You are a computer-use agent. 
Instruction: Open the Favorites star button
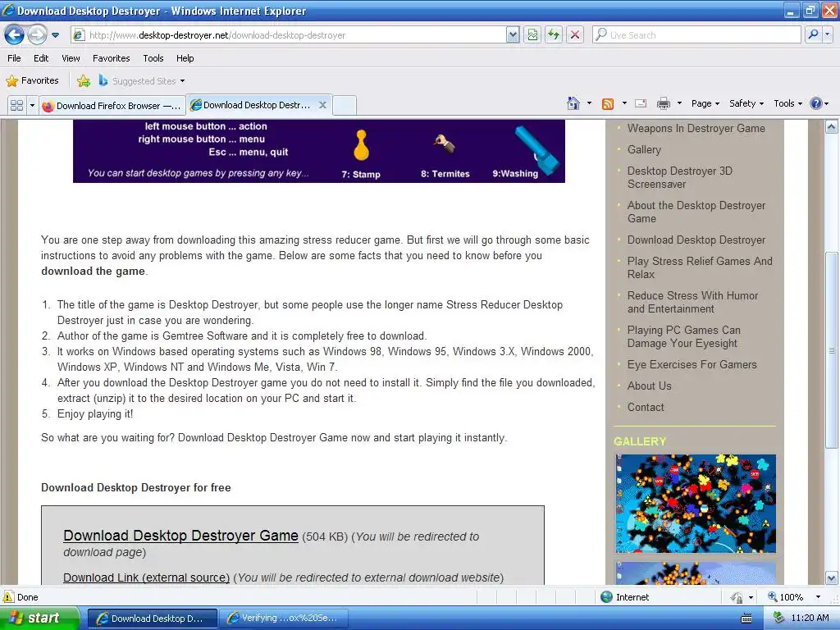(32, 81)
